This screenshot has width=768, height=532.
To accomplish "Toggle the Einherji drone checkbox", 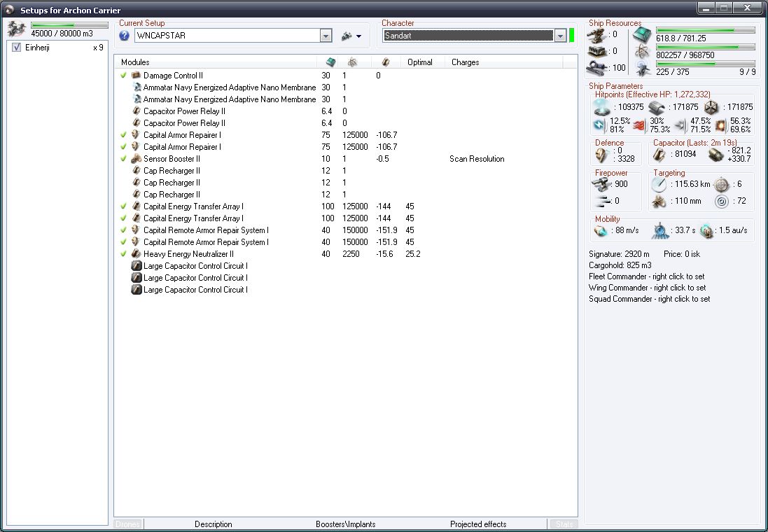I will (17, 48).
